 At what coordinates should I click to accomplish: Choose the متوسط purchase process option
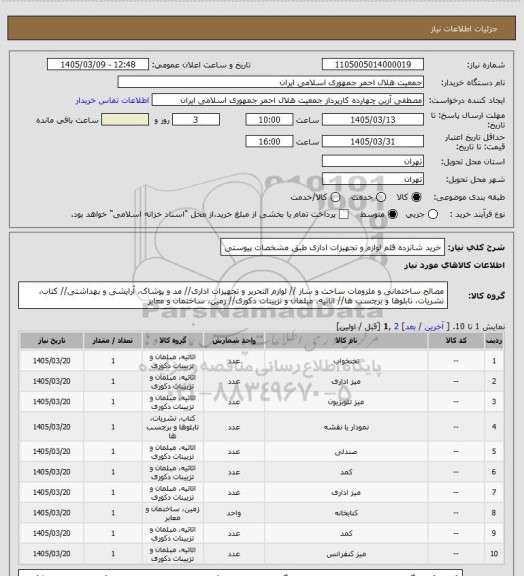pyautogui.click(x=393, y=214)
